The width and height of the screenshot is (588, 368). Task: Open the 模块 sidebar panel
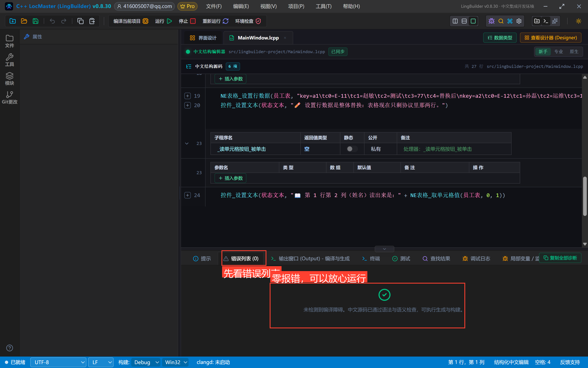9,79
